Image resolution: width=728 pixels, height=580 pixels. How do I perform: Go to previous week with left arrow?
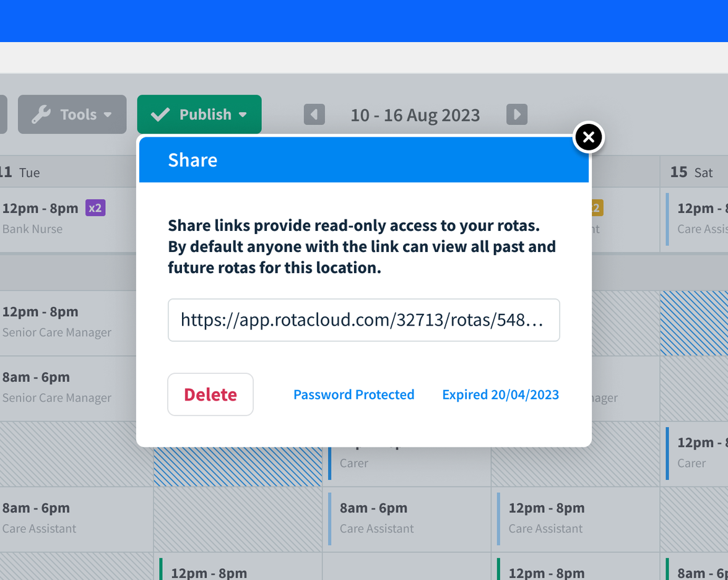click(314, 114)
